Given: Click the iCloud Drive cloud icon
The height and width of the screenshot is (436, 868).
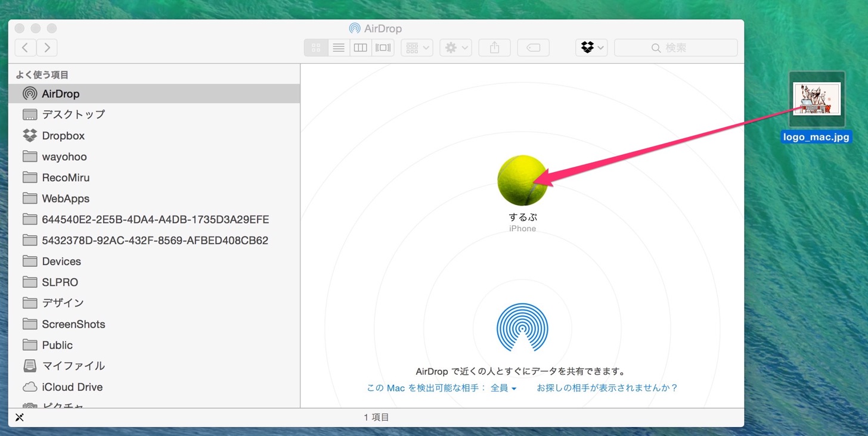Looking at the screenshot, I should coord(30,387).
